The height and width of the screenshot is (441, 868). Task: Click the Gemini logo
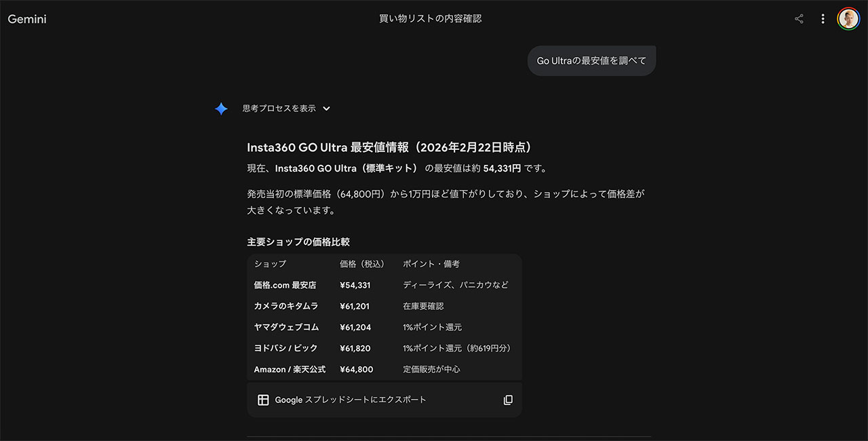27,19
